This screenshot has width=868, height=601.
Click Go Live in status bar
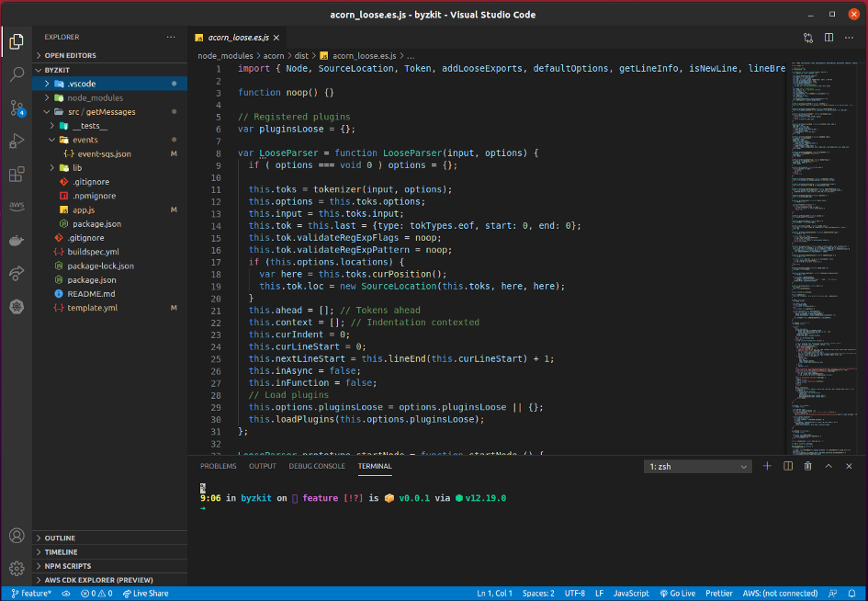tap(678, 594)
